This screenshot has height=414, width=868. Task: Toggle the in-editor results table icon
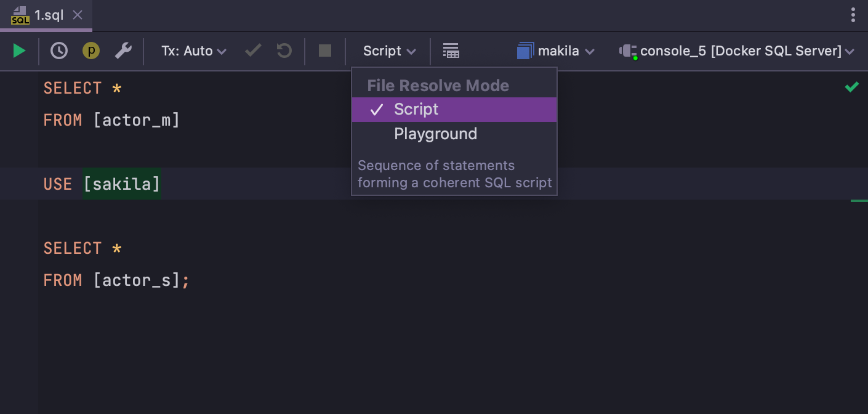point(451,51)
